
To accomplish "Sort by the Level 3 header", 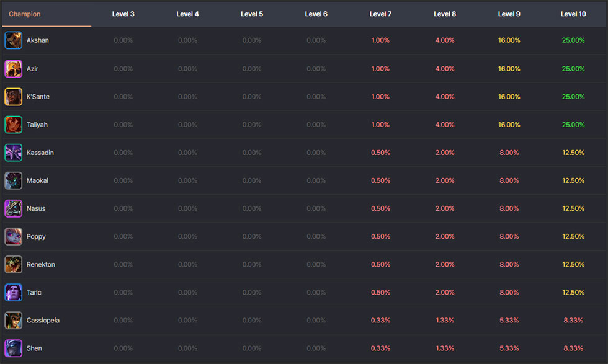I will coord(123,14).
